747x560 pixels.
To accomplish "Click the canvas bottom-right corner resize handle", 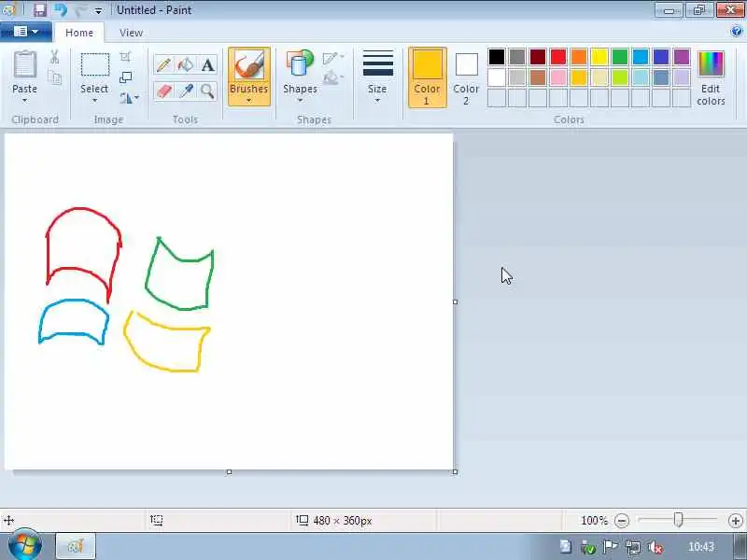I will 455,472.
